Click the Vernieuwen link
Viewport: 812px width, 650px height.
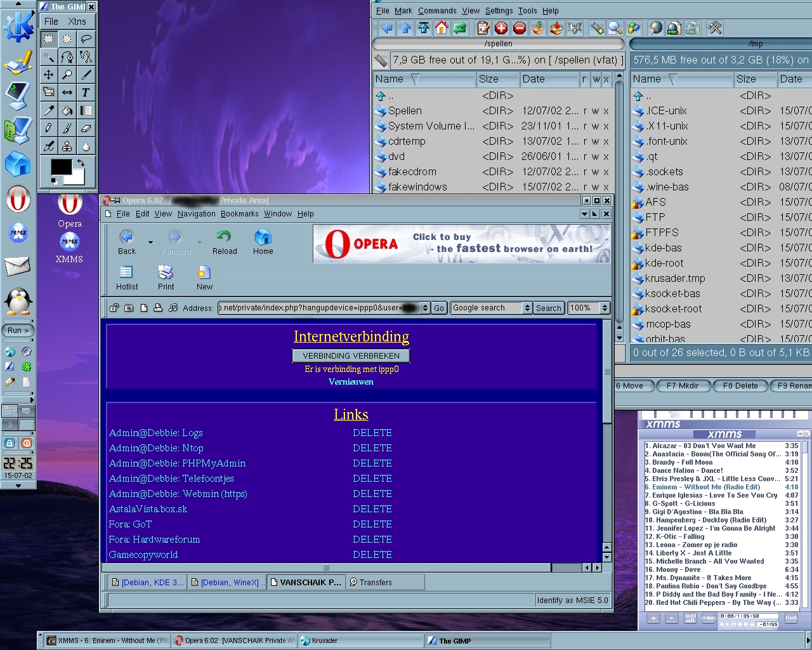[x=351, y=381]
